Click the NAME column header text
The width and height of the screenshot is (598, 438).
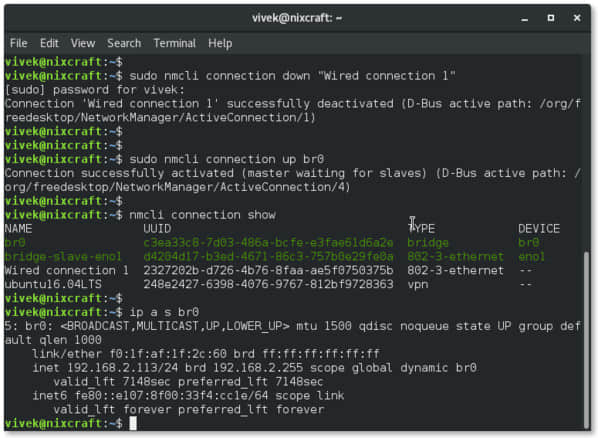18,229
